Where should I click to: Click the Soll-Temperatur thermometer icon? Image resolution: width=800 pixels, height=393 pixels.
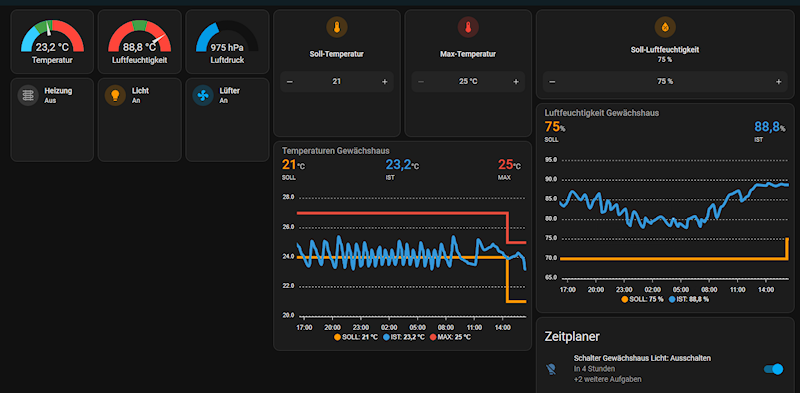[337, 27]
